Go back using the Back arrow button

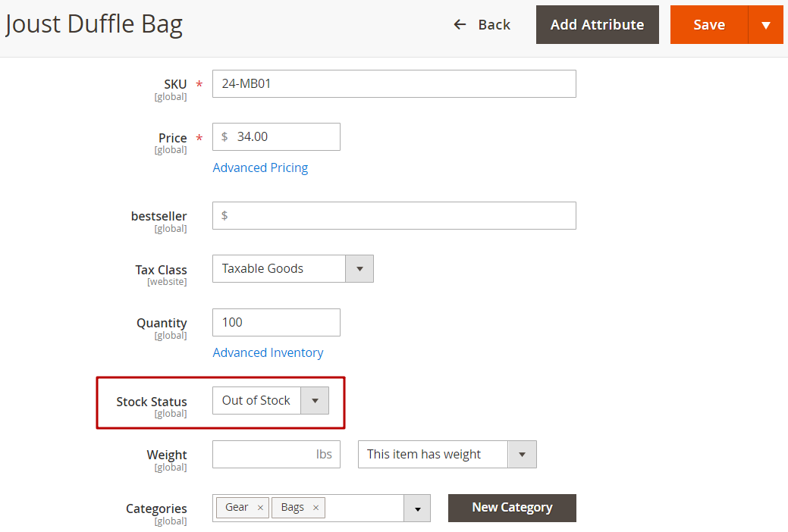click(x=482, y=24)
